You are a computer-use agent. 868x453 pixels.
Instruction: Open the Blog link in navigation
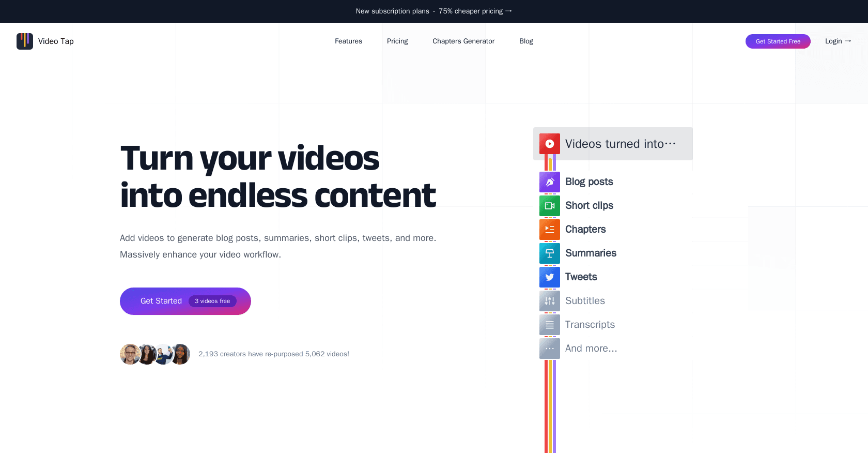[x=526, y=41]
